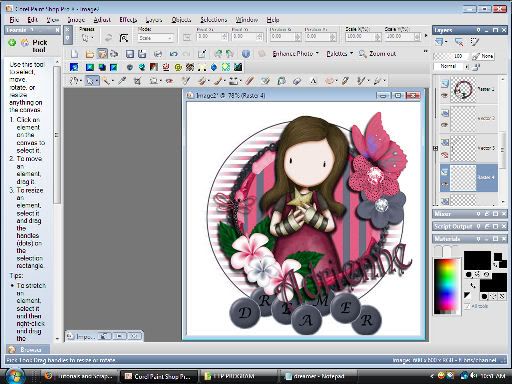Viewport: 512px width, 384px height.
Task: Click the Lock transparency icon in Layers palette
Action: pyautogui.click(x=477, y=67)
